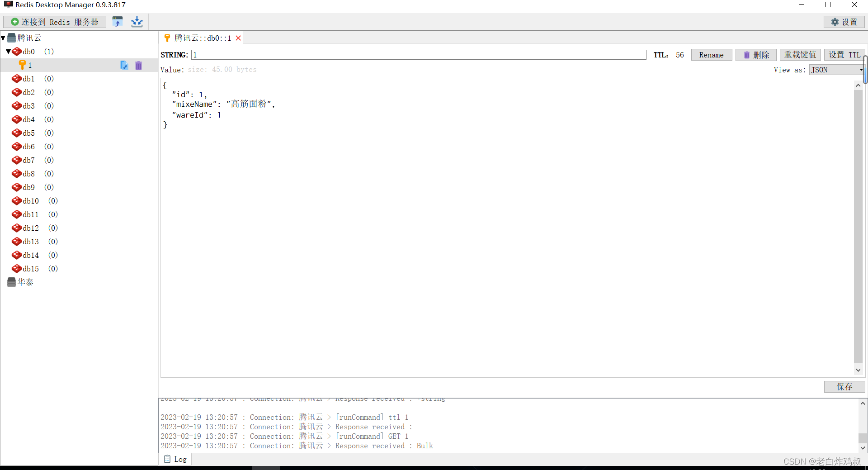This screenshot has height=470, width=868.
Task: Click the db15 (0) label
Action: (40, 269)
